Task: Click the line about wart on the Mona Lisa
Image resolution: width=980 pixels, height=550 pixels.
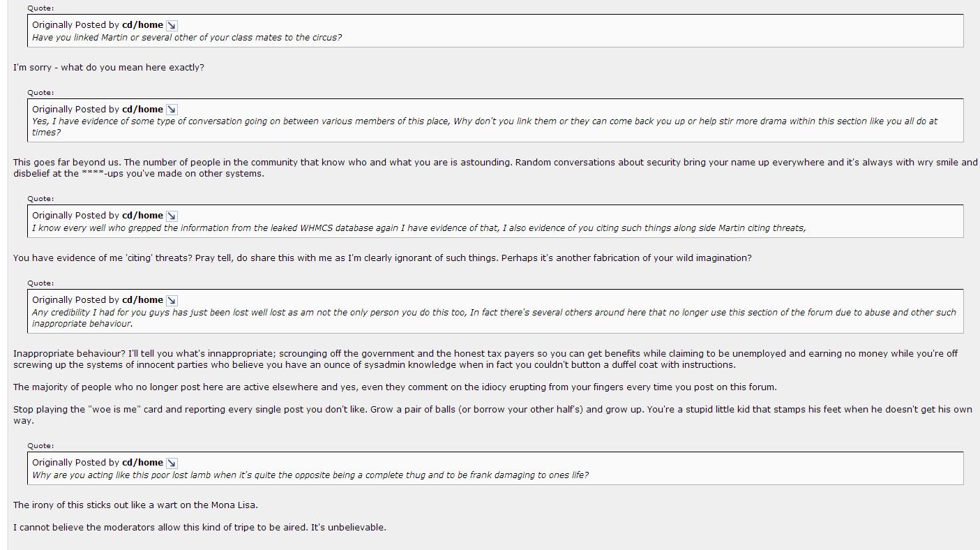Action: pyautogui.click(x=135, y=505)
